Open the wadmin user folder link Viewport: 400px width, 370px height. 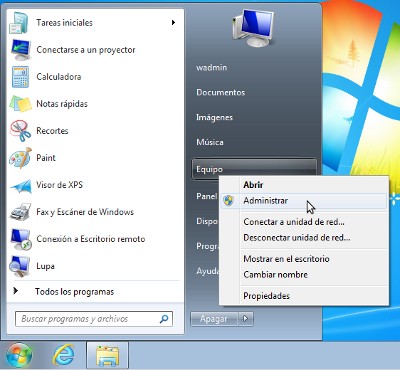click(212, 67)
